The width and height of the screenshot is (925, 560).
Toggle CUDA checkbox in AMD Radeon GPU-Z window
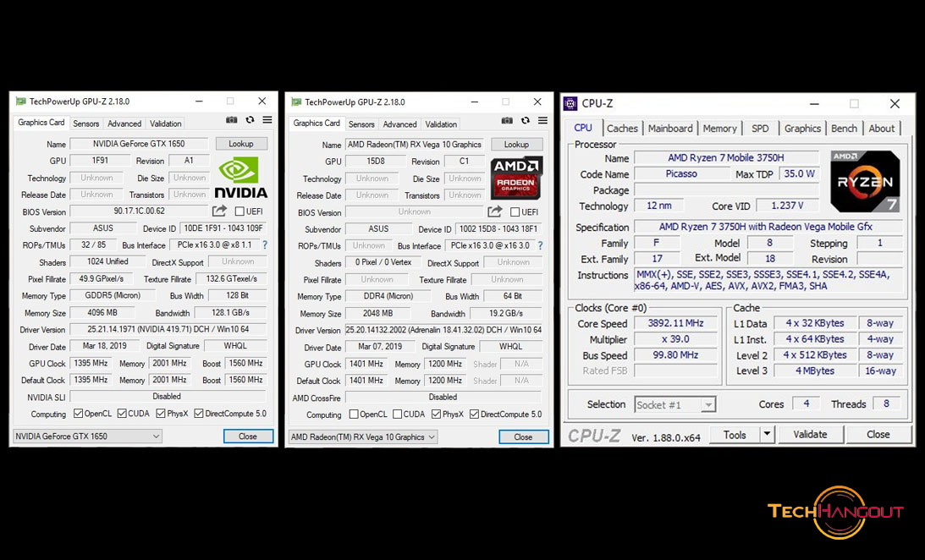(397, 414)
